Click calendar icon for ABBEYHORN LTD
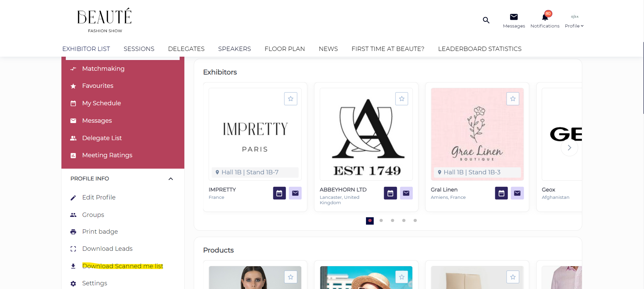This screenshot has width=644, height=289. tap(390, 193)
